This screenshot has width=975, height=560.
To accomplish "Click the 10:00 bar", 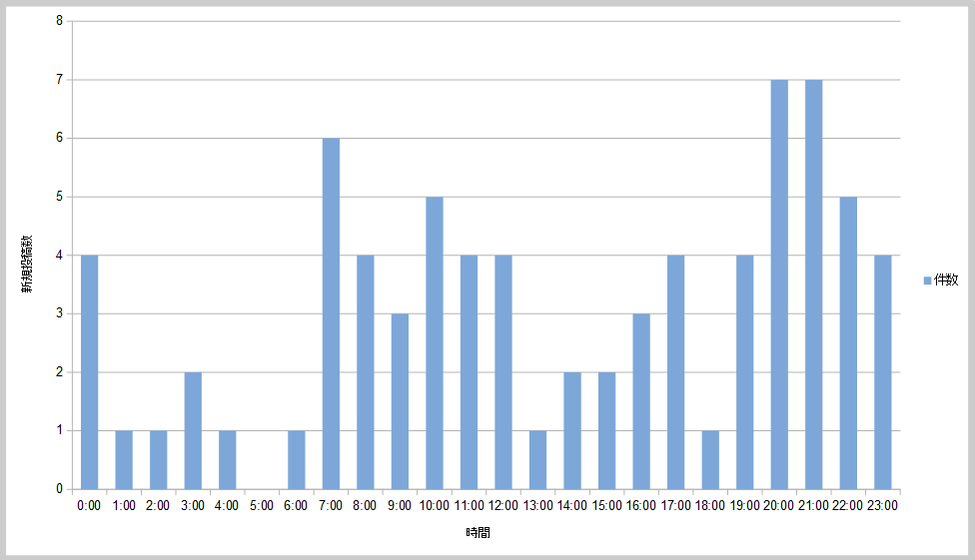I will (435, 342).
